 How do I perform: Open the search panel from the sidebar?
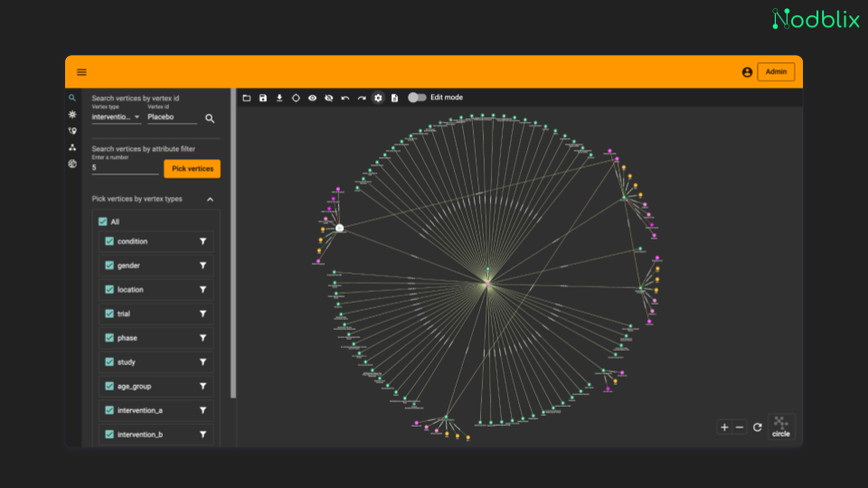coord(72,98)
